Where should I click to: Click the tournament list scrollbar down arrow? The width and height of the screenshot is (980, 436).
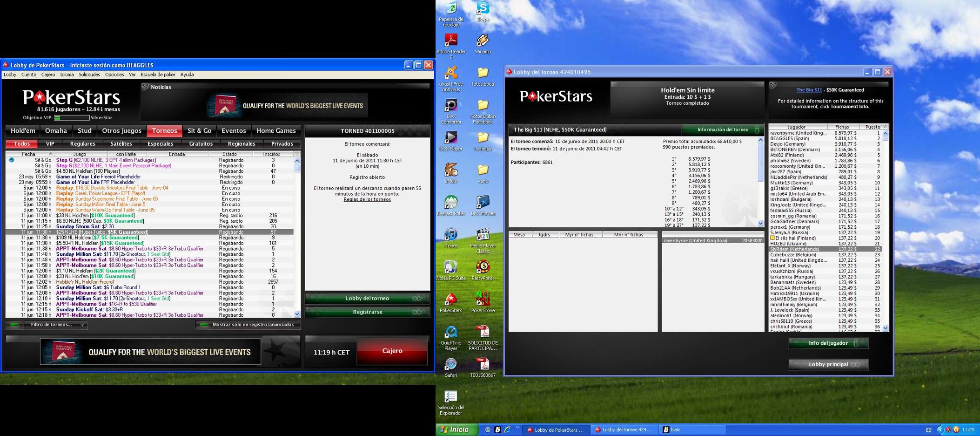tap(297, 314)
